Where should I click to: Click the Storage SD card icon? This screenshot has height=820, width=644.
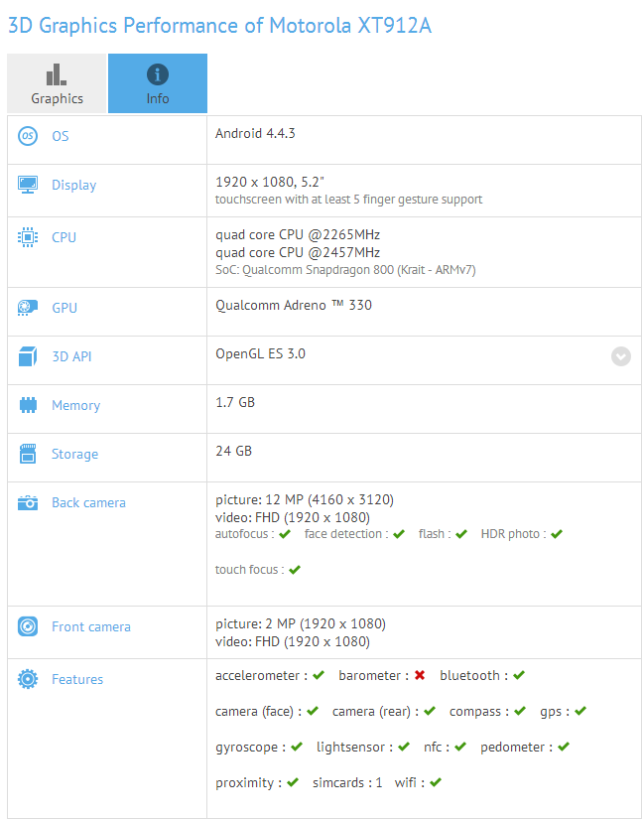click(x=28, y=454)
